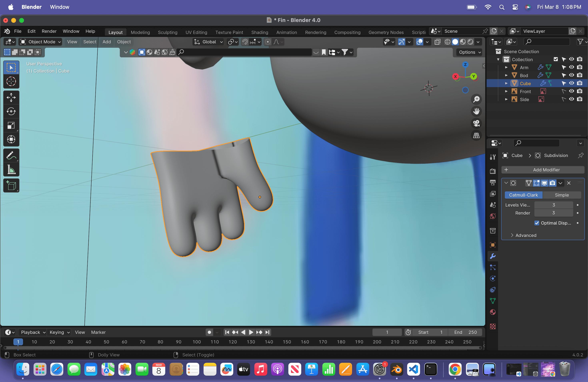Click the Select Box tool
Image resolution: width=588 pixels, height=382 pixels.
[11, 67]
